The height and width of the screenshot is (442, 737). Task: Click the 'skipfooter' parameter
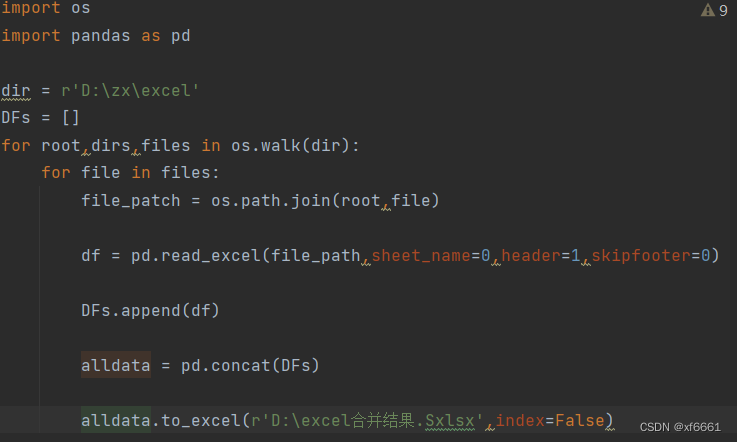point(641,256)
